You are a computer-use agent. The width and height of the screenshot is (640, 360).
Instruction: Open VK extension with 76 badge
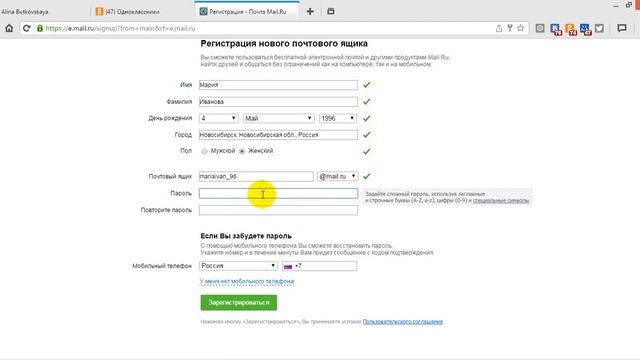click(556, 29)
